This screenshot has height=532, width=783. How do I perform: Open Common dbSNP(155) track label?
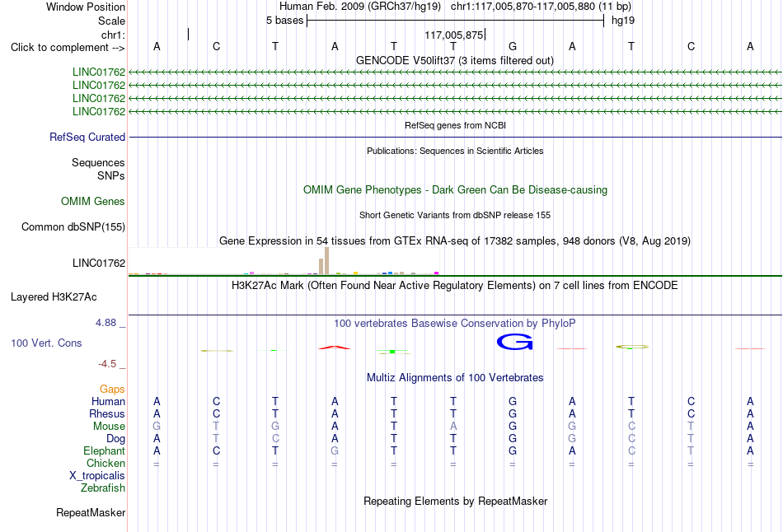pyautogui.click(x=73, y=227)
